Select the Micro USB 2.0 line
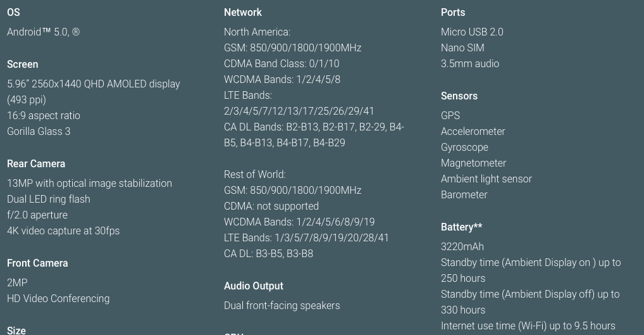Viewport: 644px width, 335px height. 472,32
